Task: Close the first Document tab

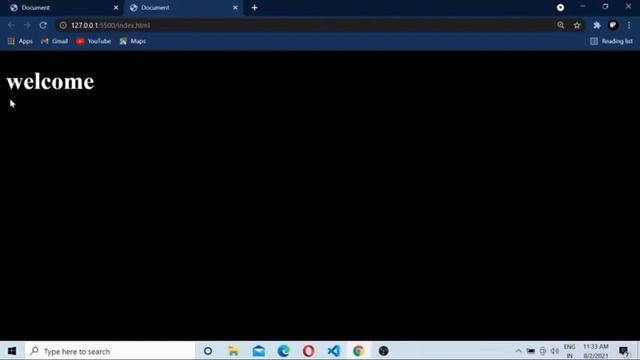Action: pos(116,8)
